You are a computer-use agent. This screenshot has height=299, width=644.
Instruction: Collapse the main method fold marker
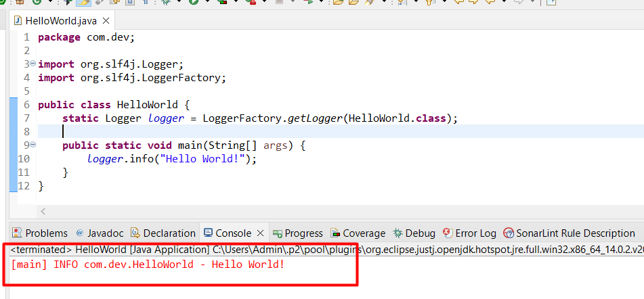[33, 145]
